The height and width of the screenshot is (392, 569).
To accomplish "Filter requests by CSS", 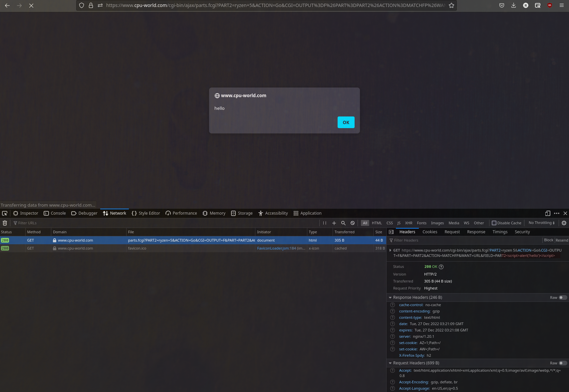I will [x=390, y=223].
